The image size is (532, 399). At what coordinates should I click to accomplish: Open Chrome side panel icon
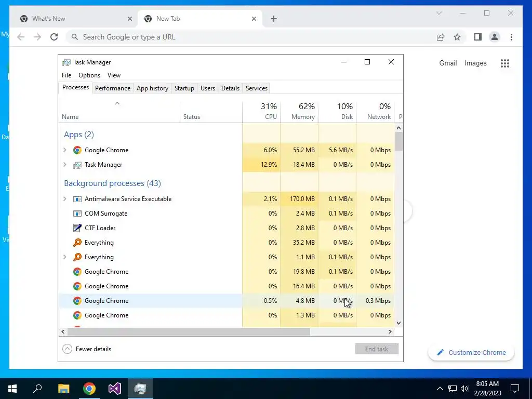point(478,37)
